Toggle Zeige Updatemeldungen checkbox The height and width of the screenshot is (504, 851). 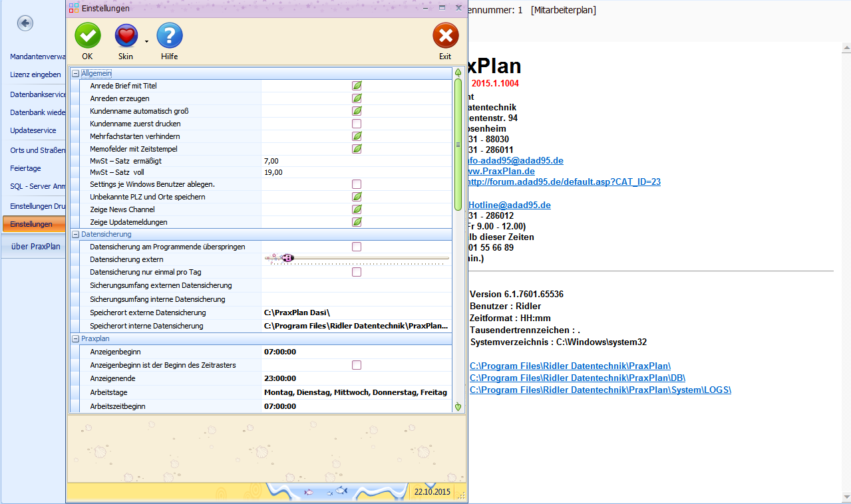click(357, 221)
